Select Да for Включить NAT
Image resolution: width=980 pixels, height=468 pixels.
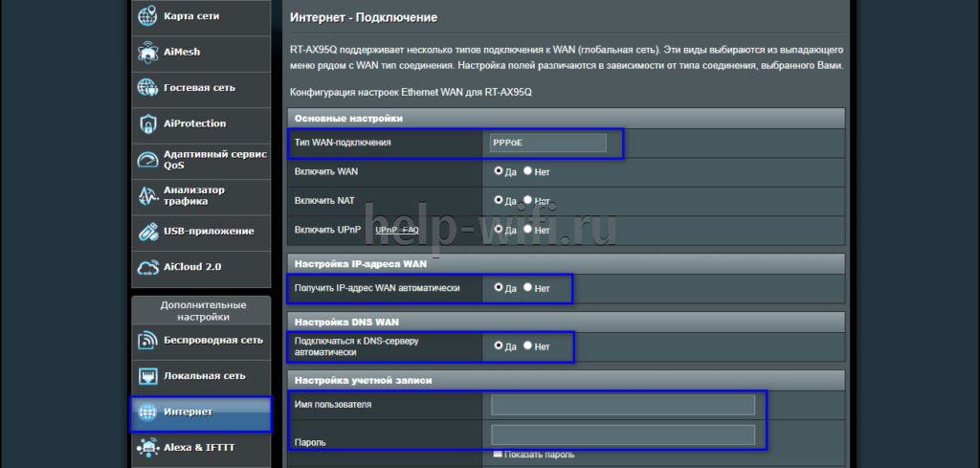pyautogui.click(x=499, y=201)
